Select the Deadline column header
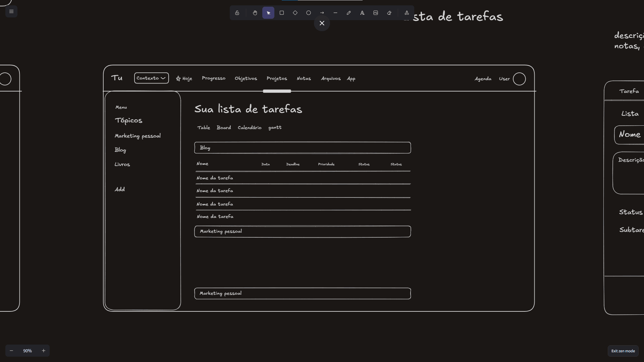This screenshot has height=362, width=644. (x=293, y=164)
